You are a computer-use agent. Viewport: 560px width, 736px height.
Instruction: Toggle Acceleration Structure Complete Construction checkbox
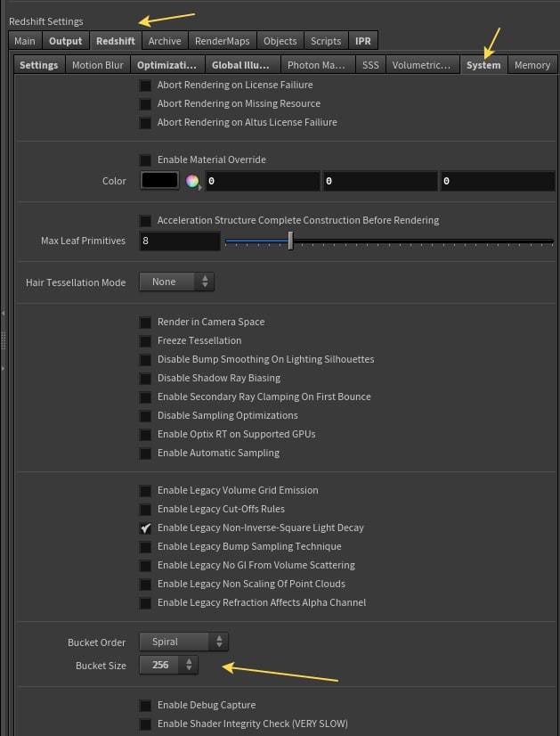145,221
